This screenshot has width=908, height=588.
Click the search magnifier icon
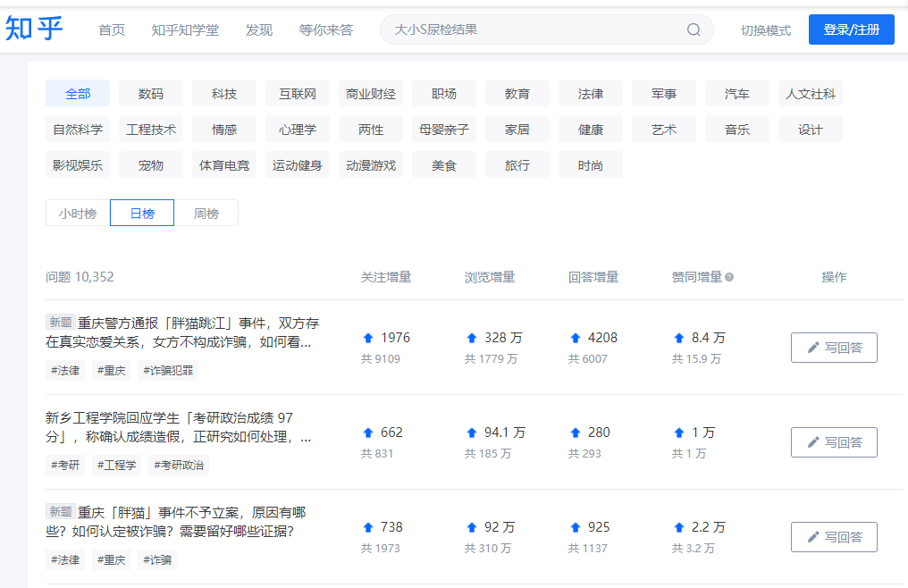[x=694, y=29]
